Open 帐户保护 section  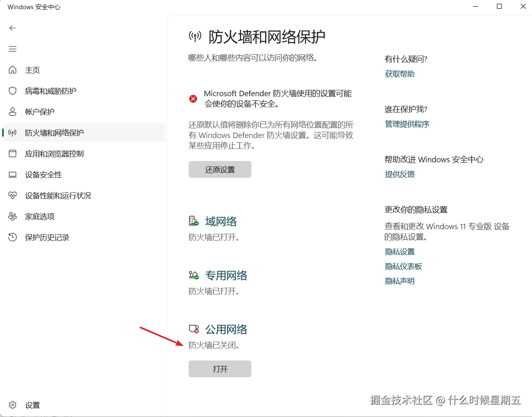coord(84,112)
